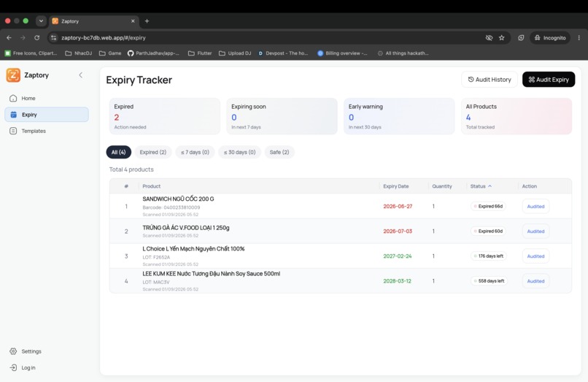The image size is (588, 382).
Task: Click expiry date 2028-03-12
Action: click(397, 281)
